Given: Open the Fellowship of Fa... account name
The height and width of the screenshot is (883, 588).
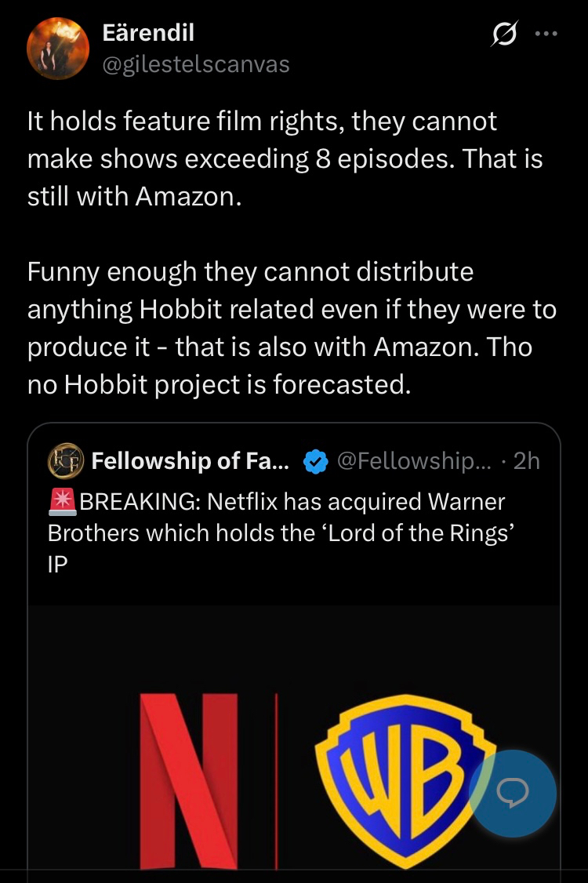Looking at the screenshot, I should 191,460.
